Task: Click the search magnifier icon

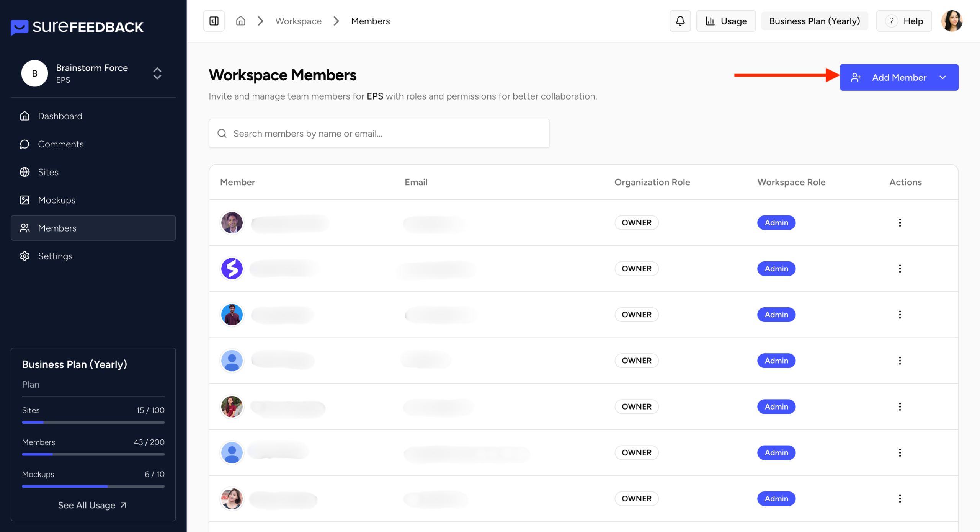Action: (x=222, y=134)
